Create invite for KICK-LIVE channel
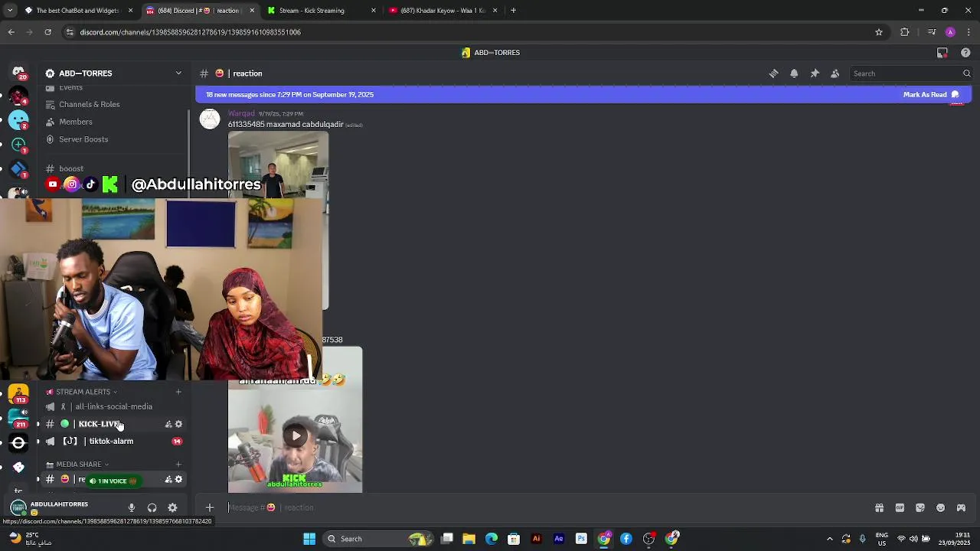This screenshot has width=980, height=551. (x=168, y=424)
